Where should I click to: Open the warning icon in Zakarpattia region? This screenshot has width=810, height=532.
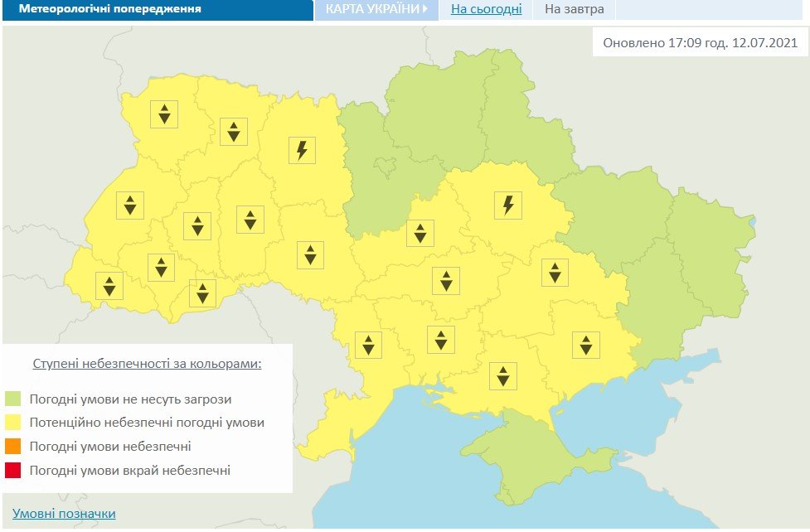pos(109,286)
